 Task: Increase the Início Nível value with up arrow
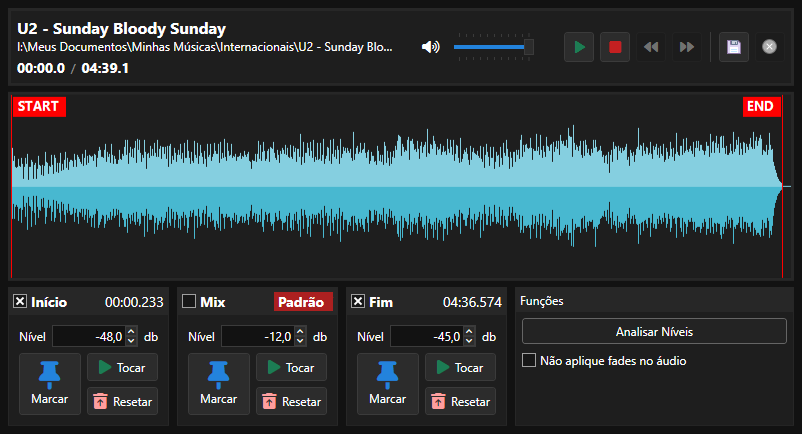click(x=131, y=332)
